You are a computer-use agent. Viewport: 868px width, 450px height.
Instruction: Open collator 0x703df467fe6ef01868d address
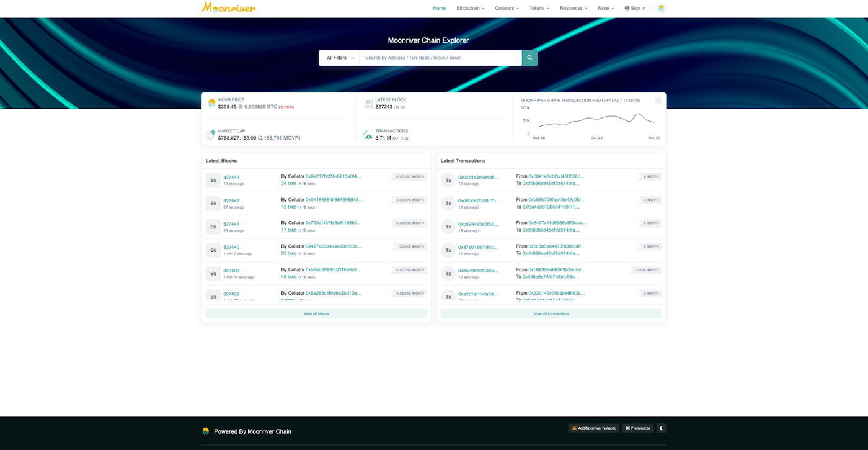(334, 223)
